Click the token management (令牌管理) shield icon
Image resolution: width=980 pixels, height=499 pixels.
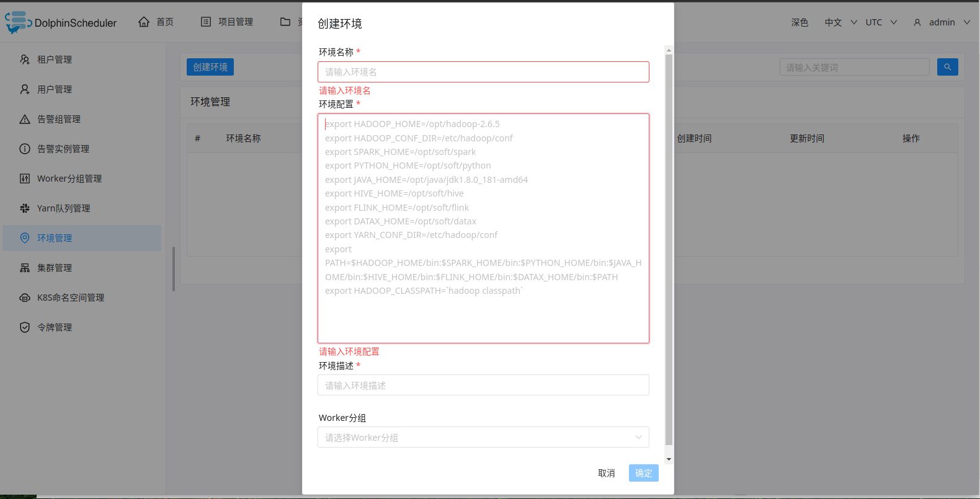point(25,327)
